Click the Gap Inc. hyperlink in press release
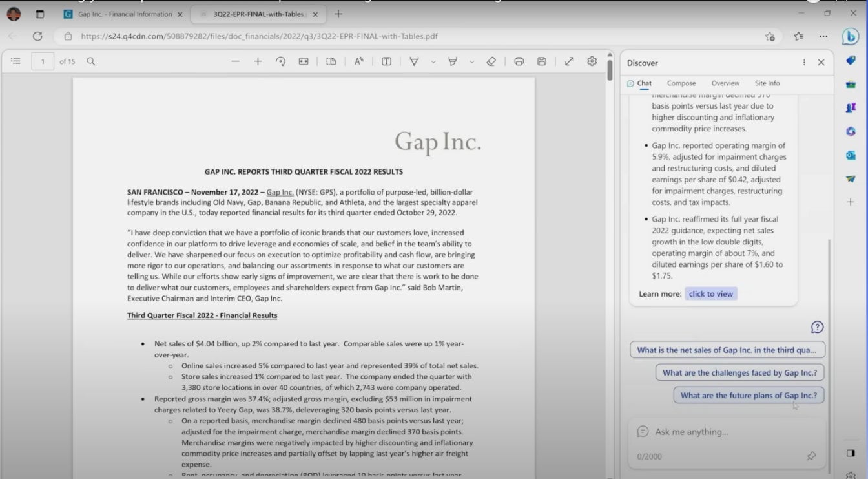The height and width of the screenshot is (479, 868). tap(280, 192)
